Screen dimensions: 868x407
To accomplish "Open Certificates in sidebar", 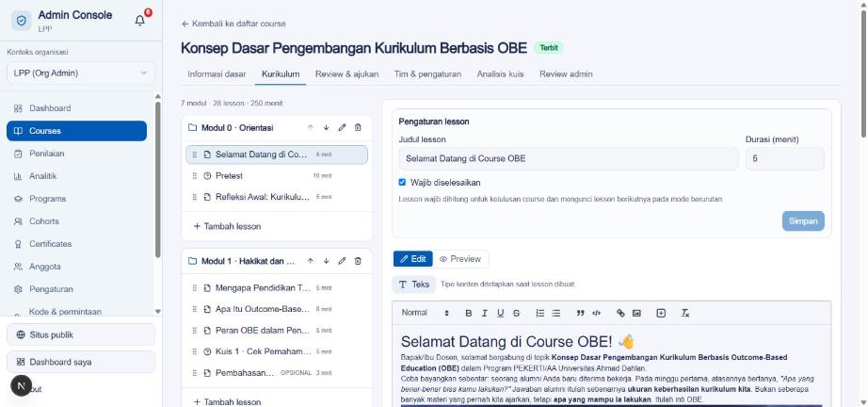I will tap(76, 244).
